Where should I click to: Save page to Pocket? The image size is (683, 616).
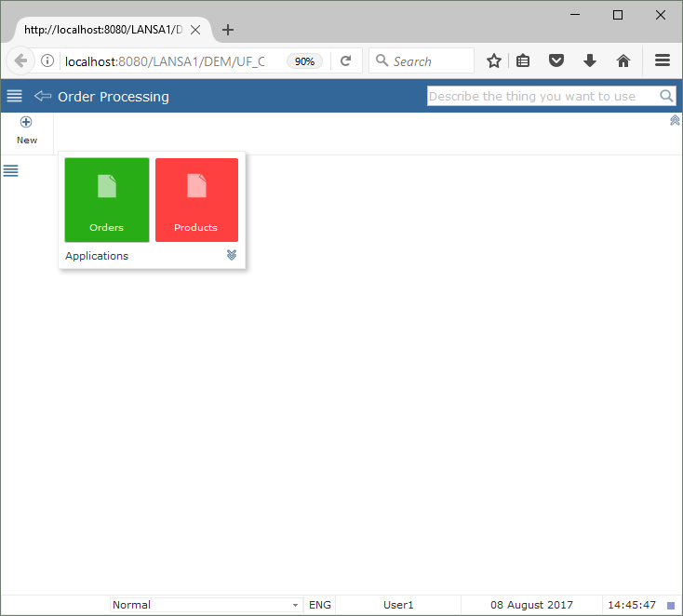pyautogui.click(x=556, y=60)
